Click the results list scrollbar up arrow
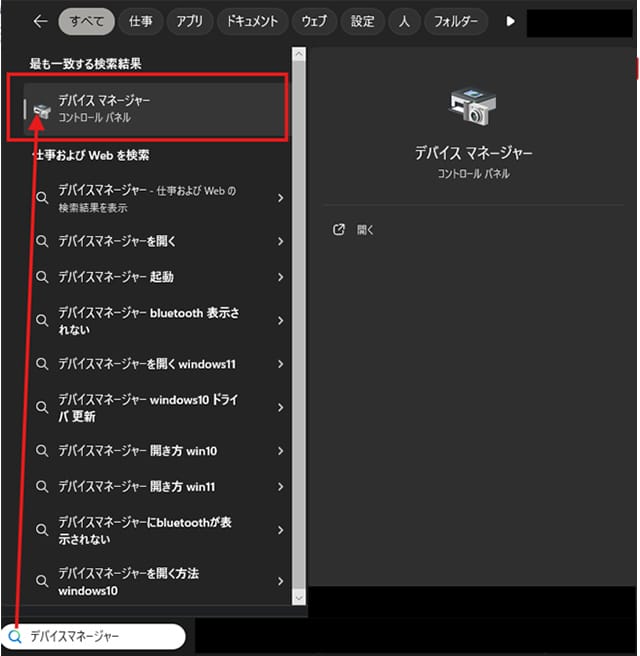This screenshot has height=656, width=640. pyautogui.click(x=299, y=54)
